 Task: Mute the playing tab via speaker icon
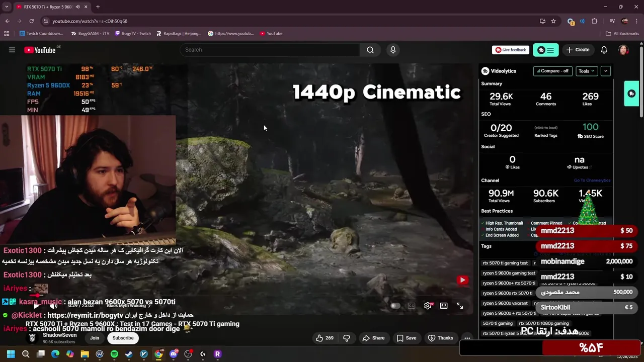[x=77, y=7]
